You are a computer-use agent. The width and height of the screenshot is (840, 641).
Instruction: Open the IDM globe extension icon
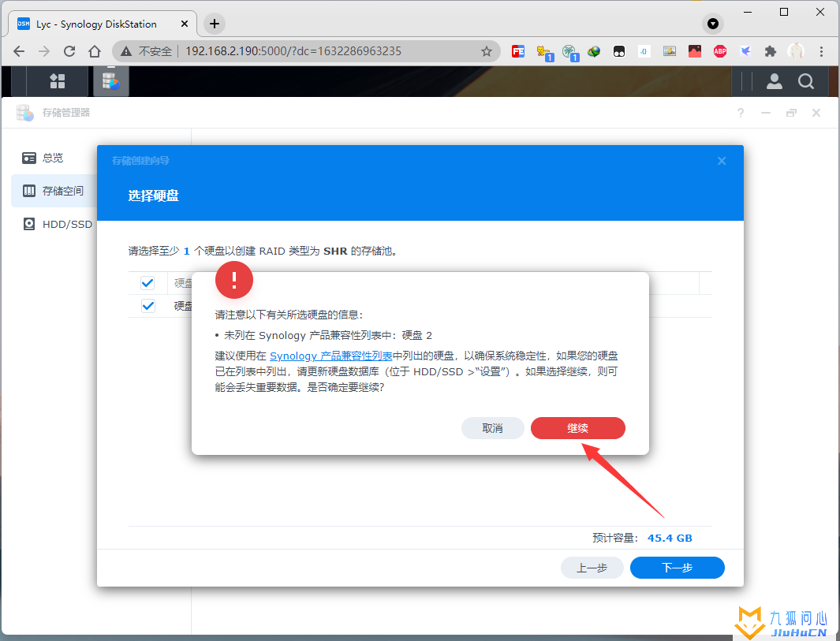(594, 51)
